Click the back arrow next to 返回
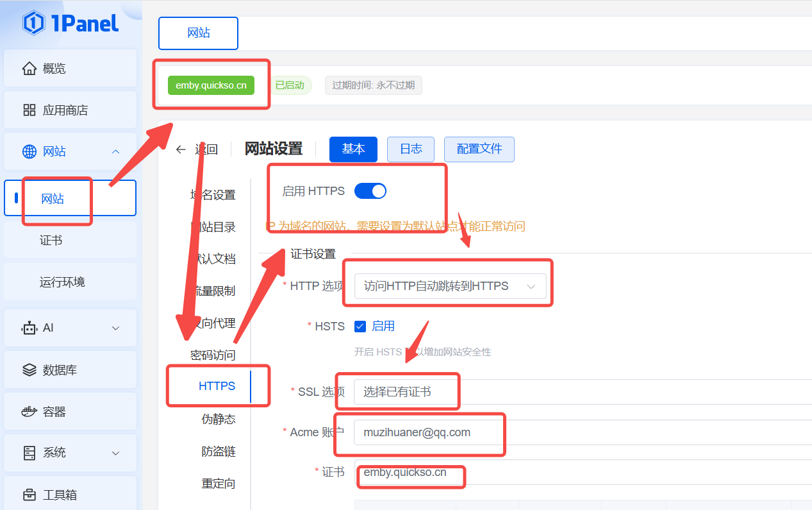Image resolution: width=812 pixels, height=510 pixels. pyautogui.click(x=181, y=149)
